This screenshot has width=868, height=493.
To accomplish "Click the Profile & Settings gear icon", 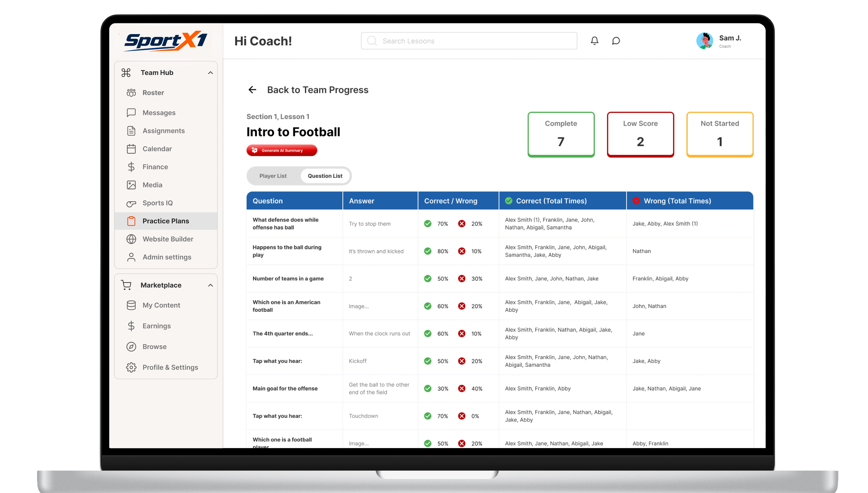I will tap(131, 367).
